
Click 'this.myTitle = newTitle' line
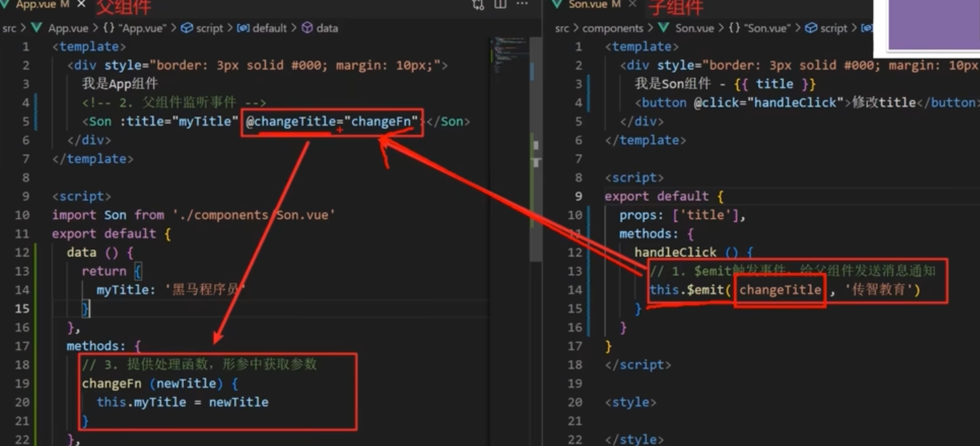[183, 402]
